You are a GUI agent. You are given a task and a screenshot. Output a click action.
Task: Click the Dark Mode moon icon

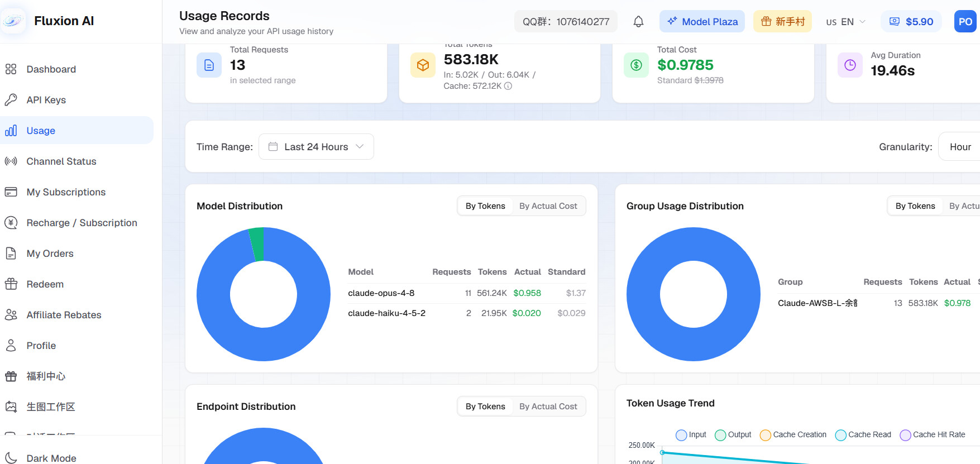11,458
